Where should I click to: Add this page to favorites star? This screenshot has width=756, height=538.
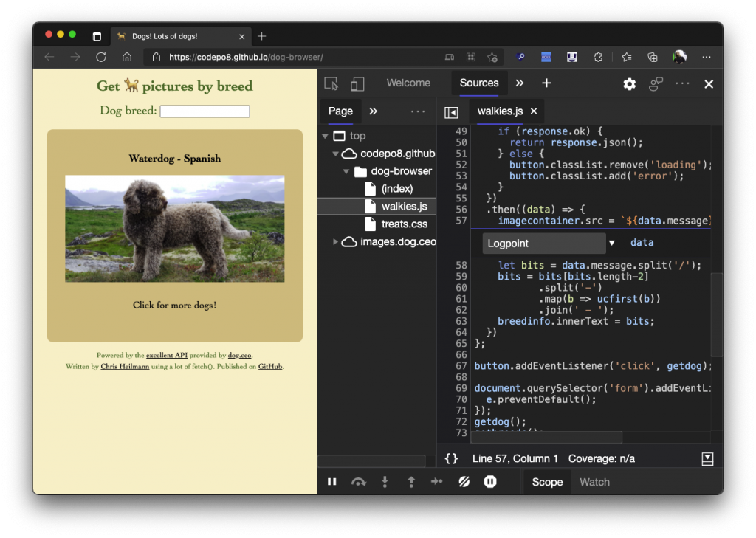492,58
